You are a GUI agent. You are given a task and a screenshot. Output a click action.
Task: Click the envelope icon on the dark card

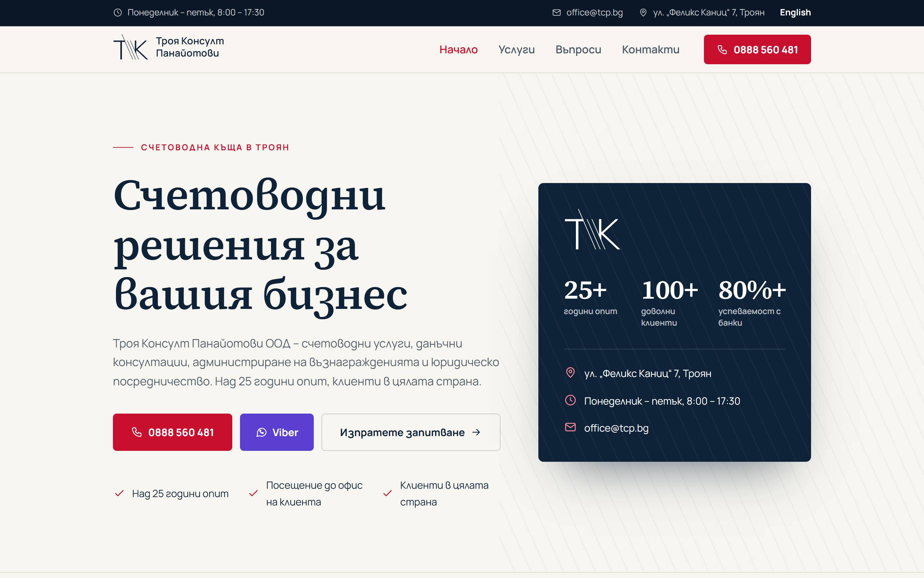[x=570, y=427]
